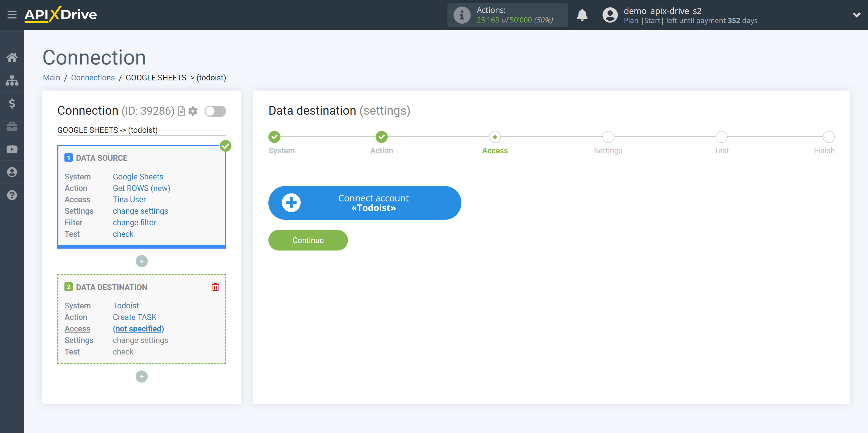This screenshot has width=868, height=433.
Task: Toggle the connection enable/disable switch
Action: click(215, 111)
